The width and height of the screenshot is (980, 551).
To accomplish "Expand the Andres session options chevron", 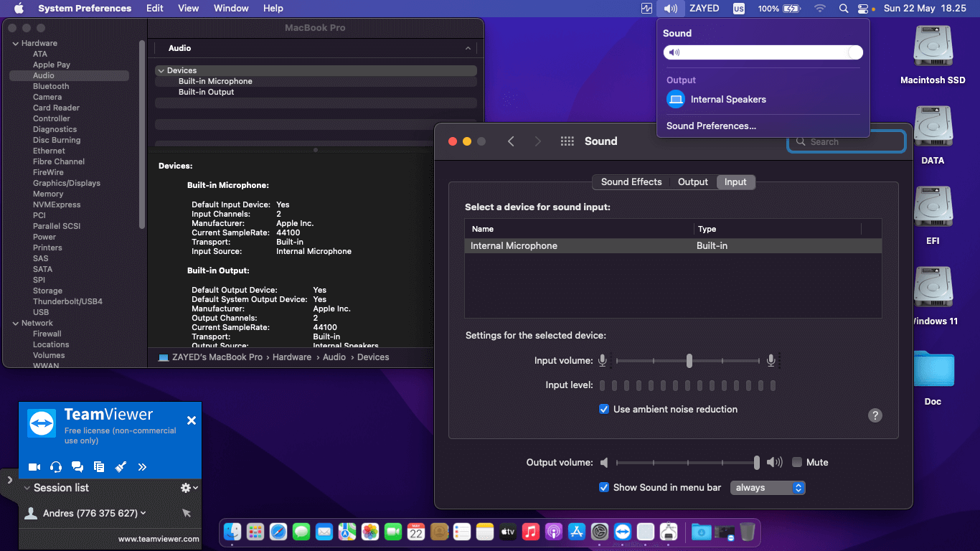I will pyautogui.click(x=143, y=513).
